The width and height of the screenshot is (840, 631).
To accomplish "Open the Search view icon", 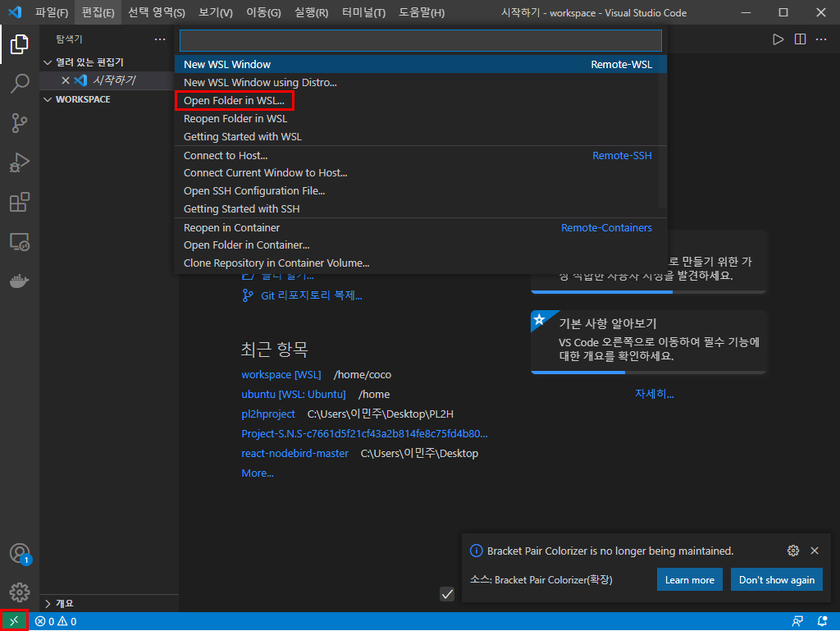I will (x=20, y=84).
